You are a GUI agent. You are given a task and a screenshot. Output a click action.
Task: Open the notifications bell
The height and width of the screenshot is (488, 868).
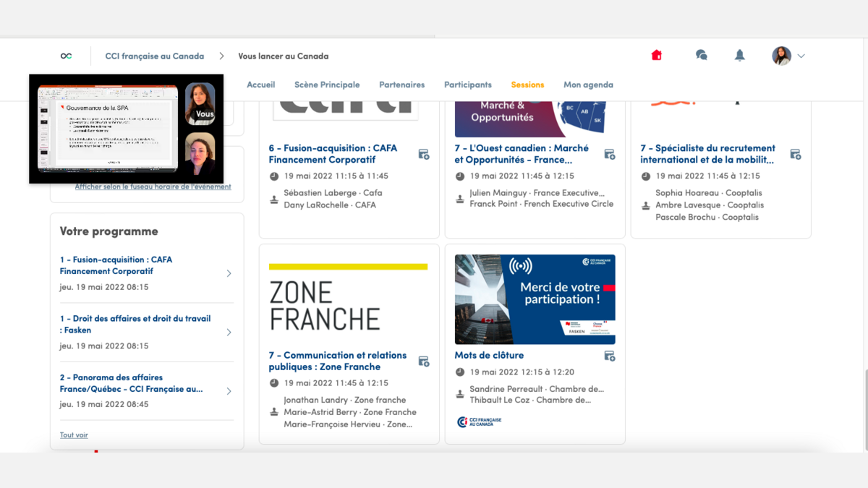(739, 56)
